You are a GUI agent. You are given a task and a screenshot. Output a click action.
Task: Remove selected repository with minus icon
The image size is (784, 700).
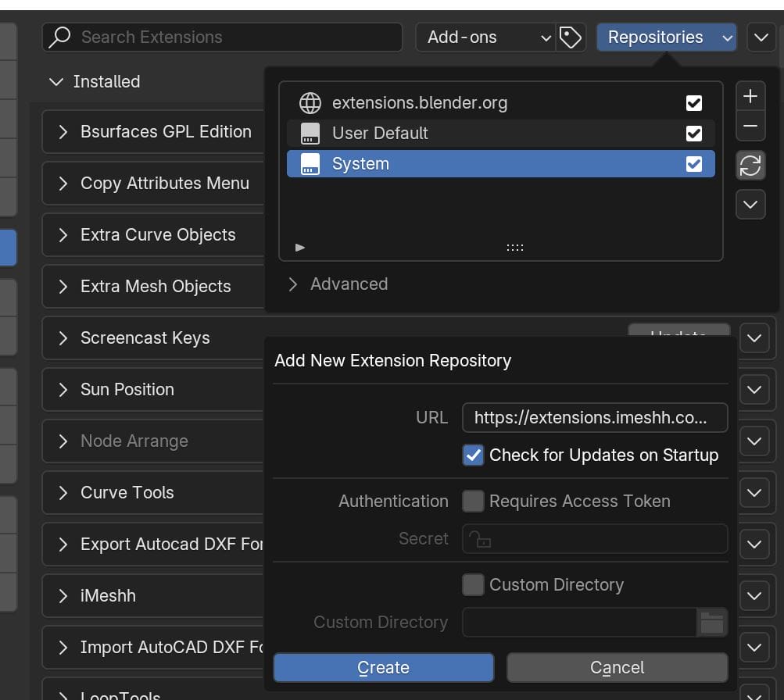(x=750, y=126)
